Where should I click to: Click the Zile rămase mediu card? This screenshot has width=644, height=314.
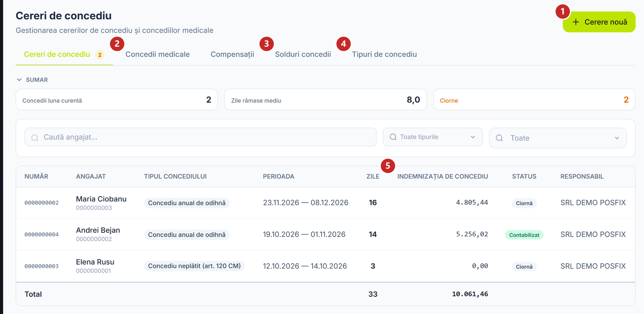tap(325, 100)
